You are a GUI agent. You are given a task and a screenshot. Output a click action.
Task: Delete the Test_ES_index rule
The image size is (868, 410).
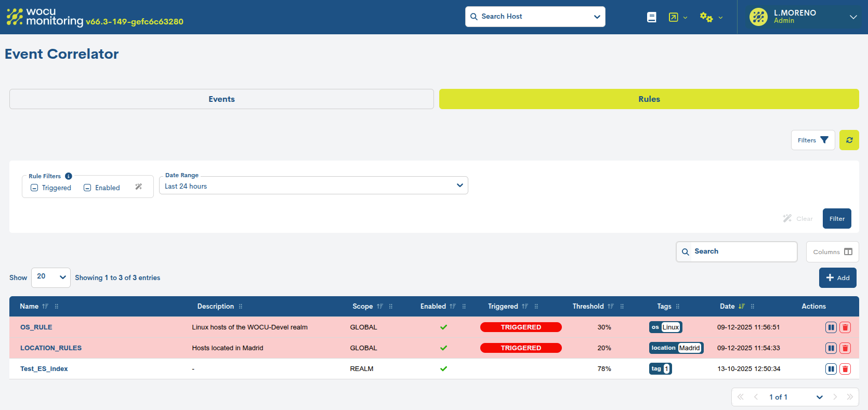(x=845, y=369)
